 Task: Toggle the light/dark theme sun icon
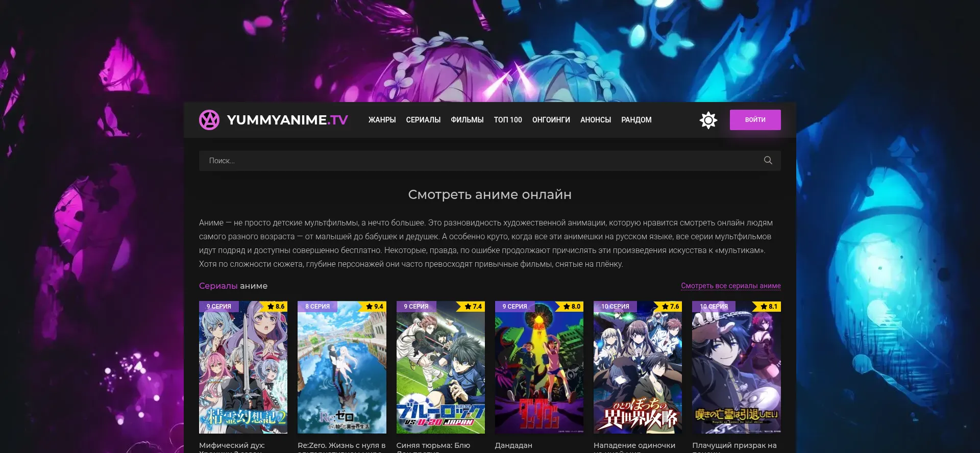[708, 120]
